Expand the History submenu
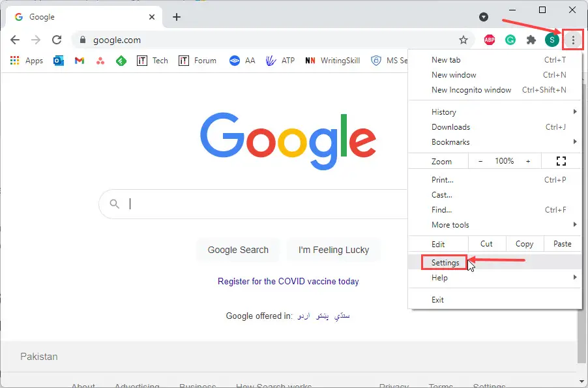Screen dimensions: 588x388 (495, 112)
